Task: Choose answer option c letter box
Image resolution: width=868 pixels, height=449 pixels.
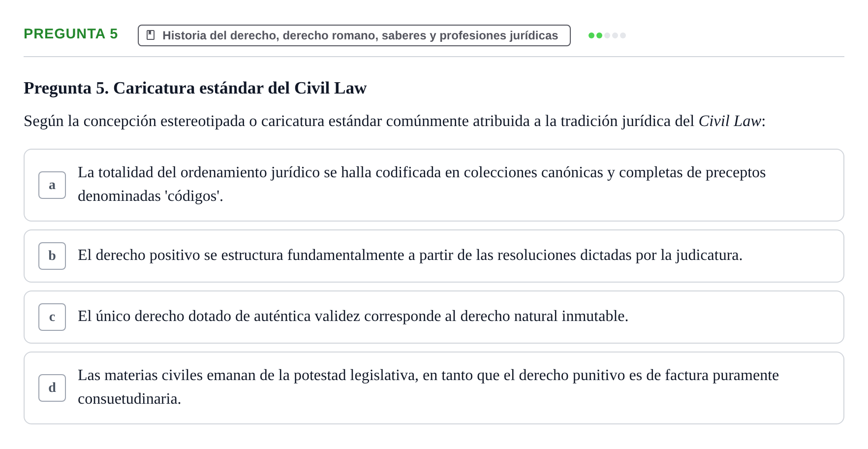Action: (52, 317)
